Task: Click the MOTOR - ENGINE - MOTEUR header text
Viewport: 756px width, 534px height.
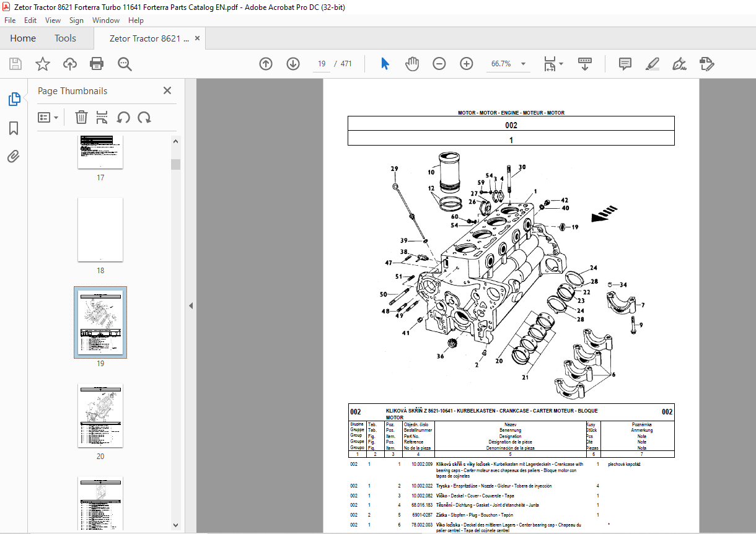Action: point(511,113)
